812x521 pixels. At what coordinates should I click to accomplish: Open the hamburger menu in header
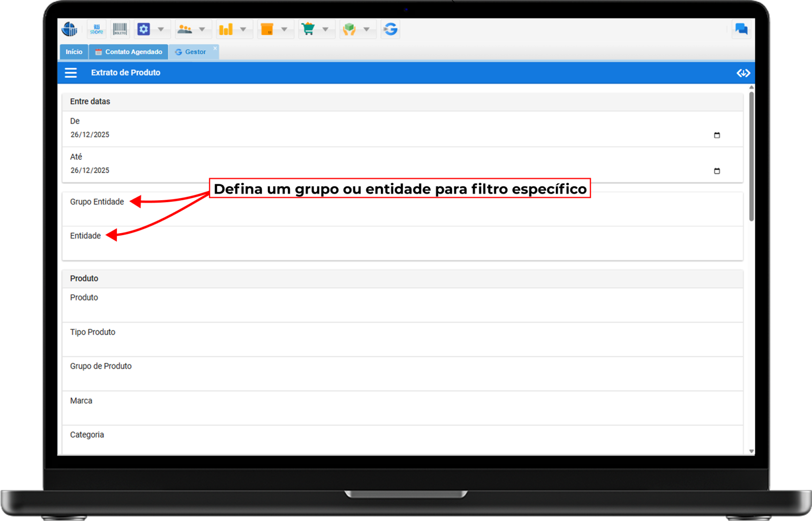click(x=71, y=73)
